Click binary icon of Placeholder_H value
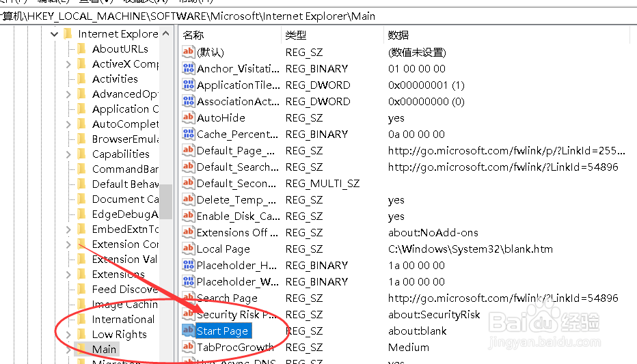 pyautogui.click(x=188, y=265)
